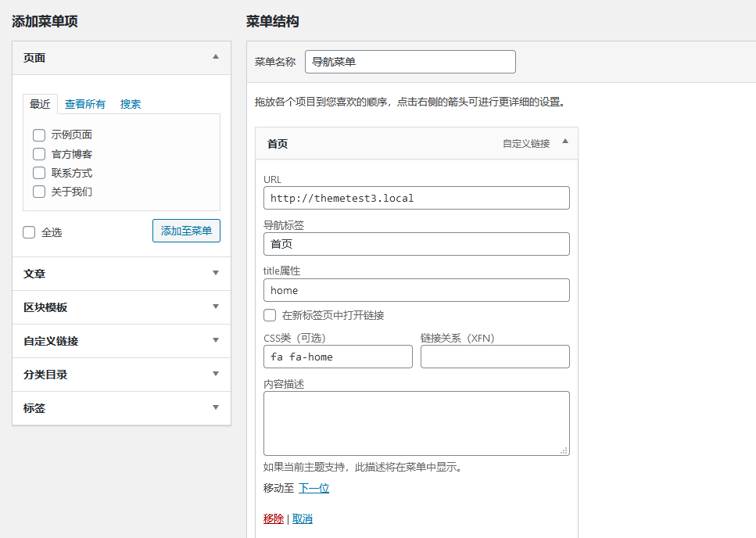Enable opening link in new tab
This screenshot has height=538, width=756.
[270, 315]
